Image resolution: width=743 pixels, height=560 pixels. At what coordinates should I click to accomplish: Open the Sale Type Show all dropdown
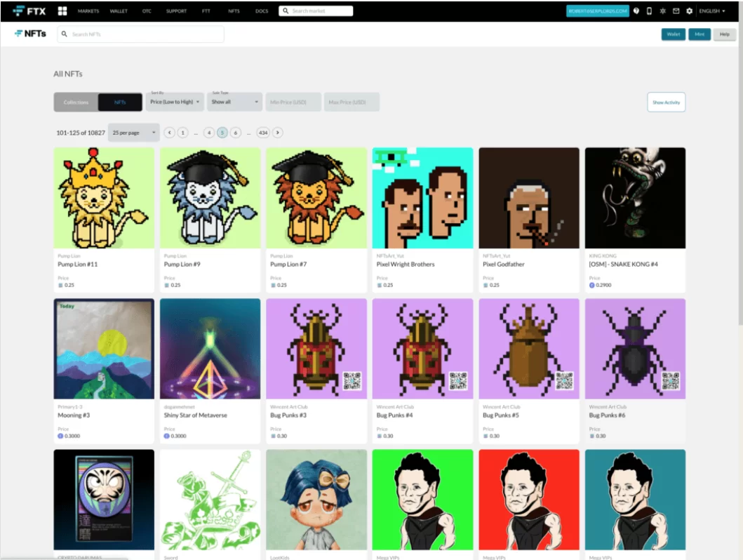click(x=234, y=102)
